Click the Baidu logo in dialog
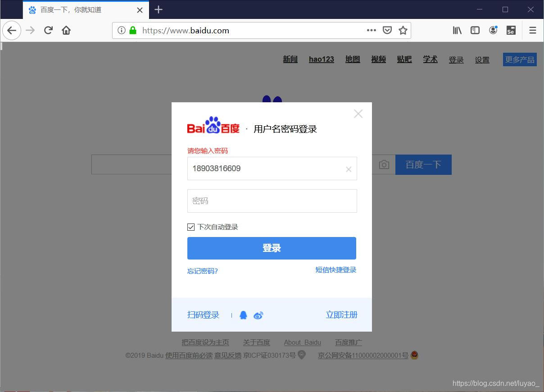544x392 pixels. pos(213,126)
